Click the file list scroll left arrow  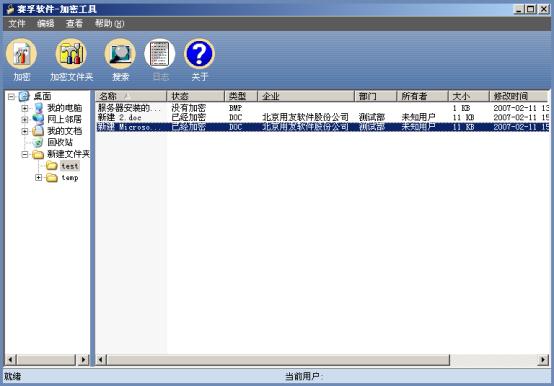pyautogui.click(x=101, y=360)
